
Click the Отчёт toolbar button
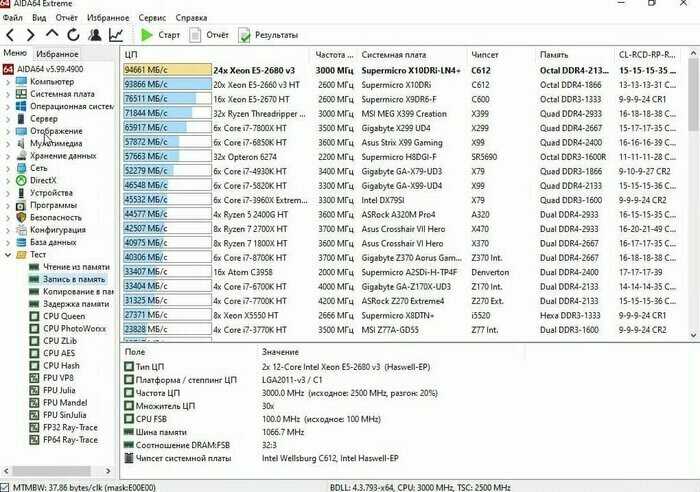pos(209,35)
